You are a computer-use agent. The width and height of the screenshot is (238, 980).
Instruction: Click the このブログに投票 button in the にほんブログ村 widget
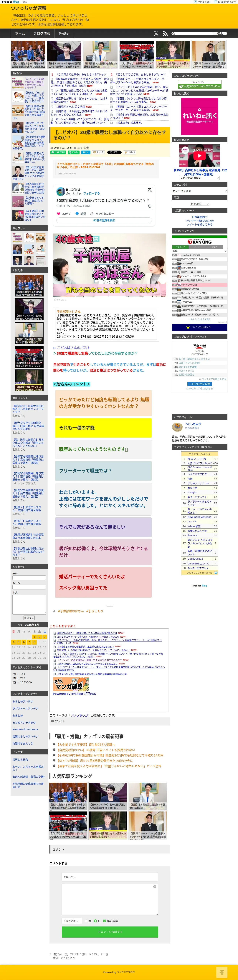point(200,384)
